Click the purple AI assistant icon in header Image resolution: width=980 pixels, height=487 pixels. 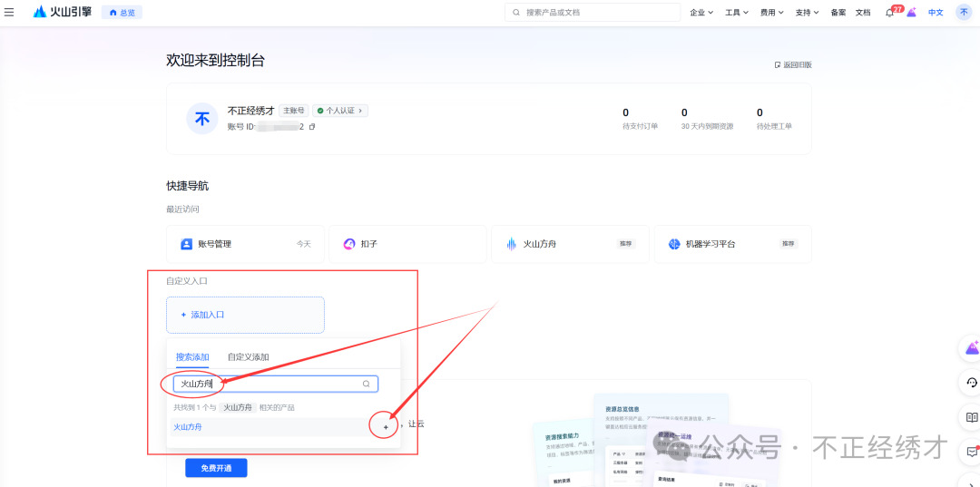[x=912, y=12]
